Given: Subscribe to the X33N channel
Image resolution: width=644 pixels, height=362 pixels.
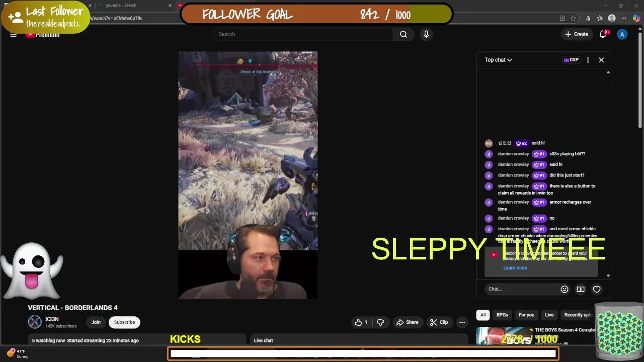Looking at the screenshot, I should 124,322.
